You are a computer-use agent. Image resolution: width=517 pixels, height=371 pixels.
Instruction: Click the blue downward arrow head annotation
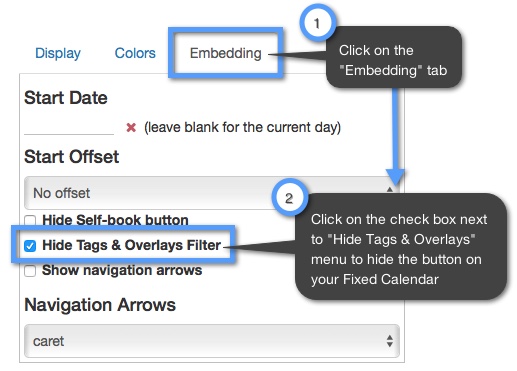point(395,177)
